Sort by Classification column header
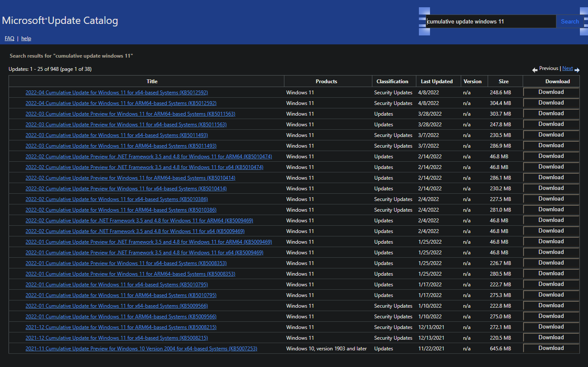This screenshot has width=588, height=367. tap(392, 82)
